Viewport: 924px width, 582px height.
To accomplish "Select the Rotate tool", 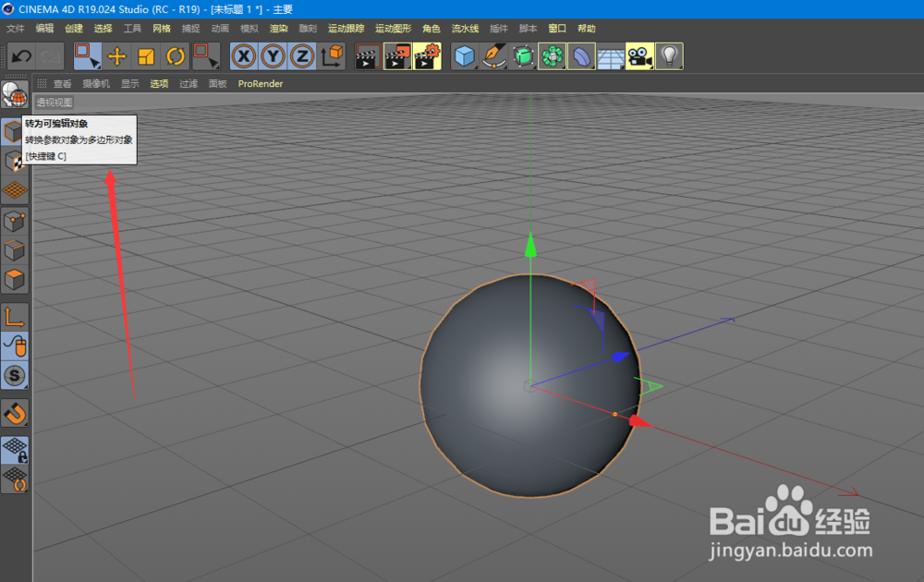I will point(176,56).
